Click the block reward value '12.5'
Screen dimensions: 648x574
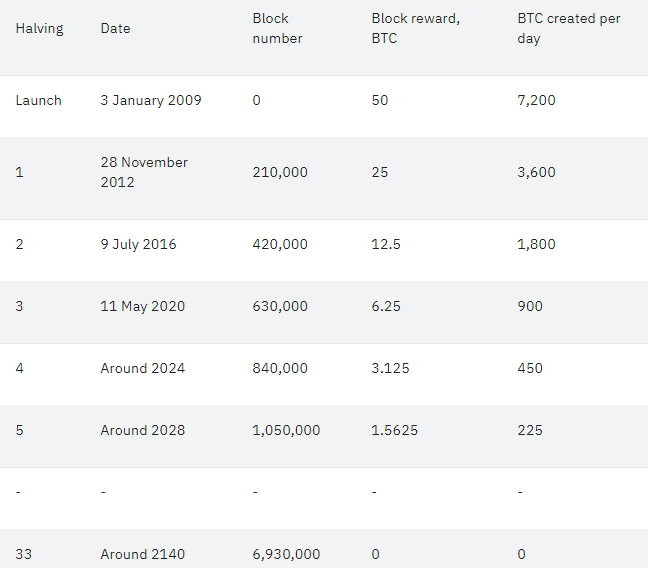click(x=386, y=244)
